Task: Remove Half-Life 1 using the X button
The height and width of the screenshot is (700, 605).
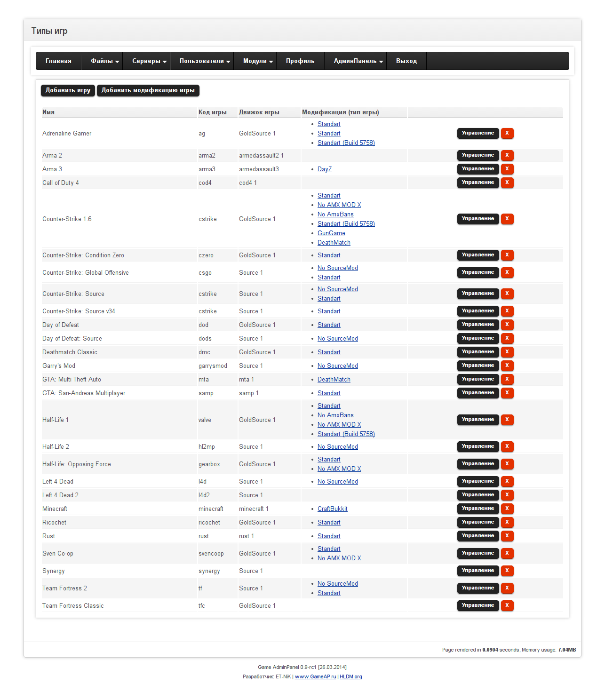Action: coord(507,420)
